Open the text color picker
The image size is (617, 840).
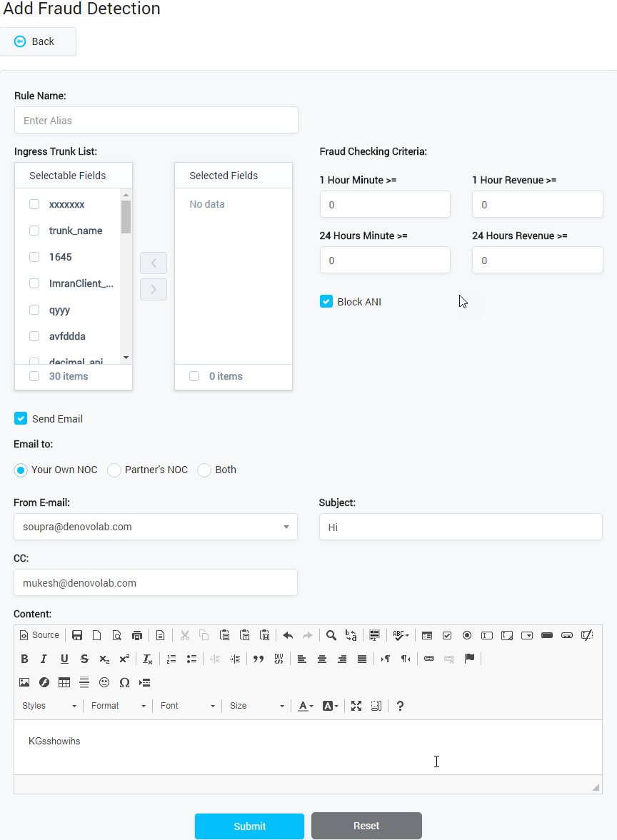click(306, 706)
